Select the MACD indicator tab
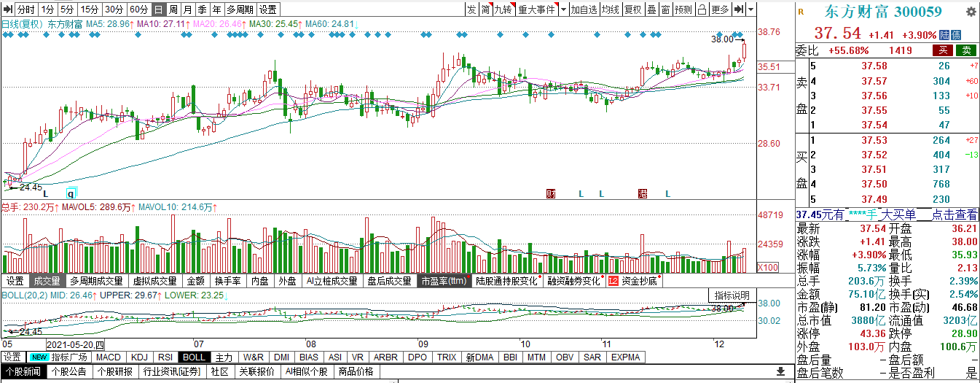980x383 pixels. coord(108,357)
